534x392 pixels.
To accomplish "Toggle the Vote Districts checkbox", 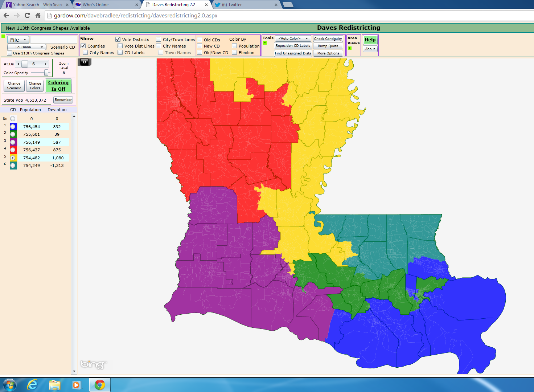I will (118, 39).
